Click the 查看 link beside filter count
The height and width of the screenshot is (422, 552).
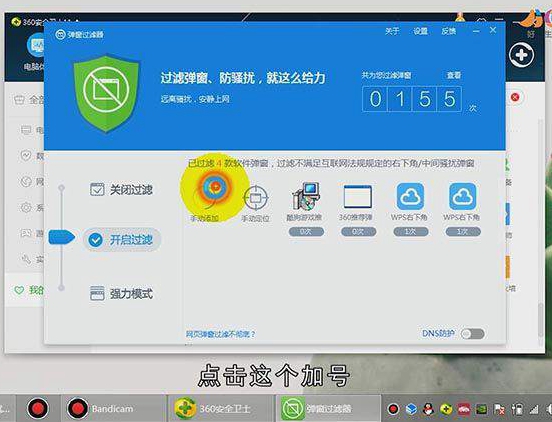pos(454,75)
